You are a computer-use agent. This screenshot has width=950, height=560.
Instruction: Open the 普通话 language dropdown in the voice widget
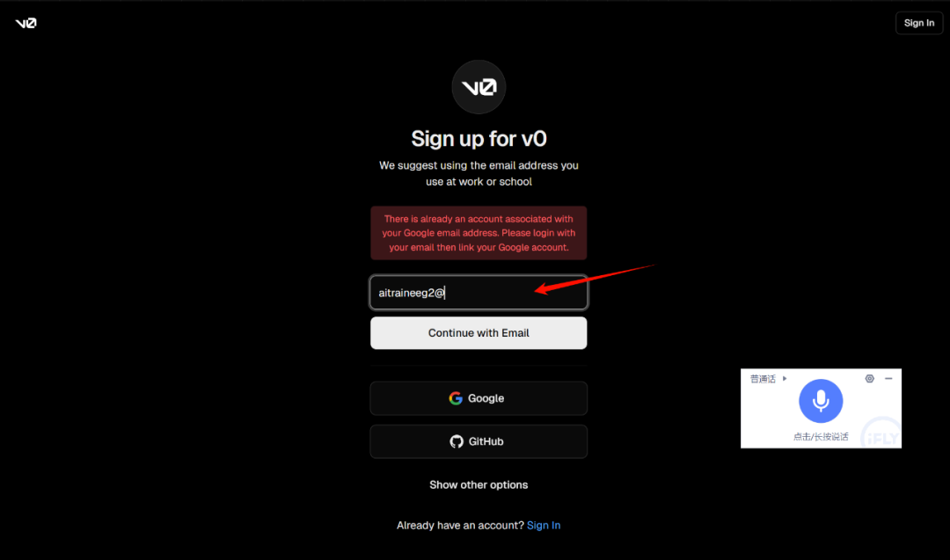(x=763, y=379)
